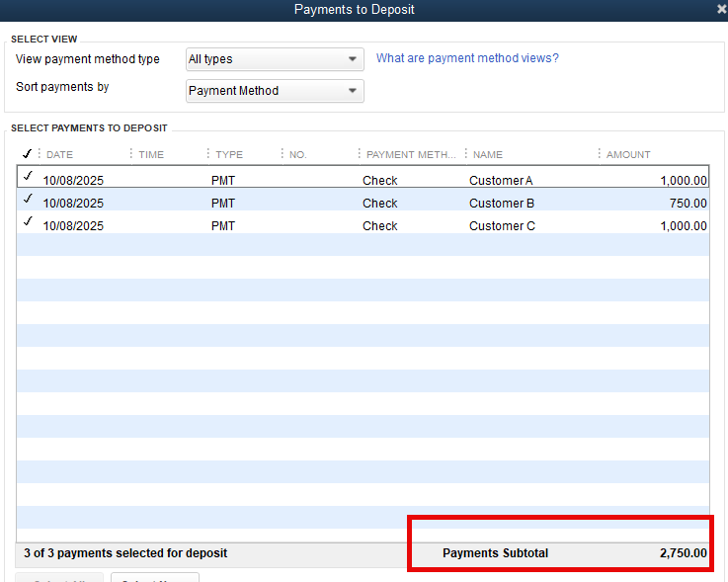Uncheck the Customer A payment checkmark
728x582 pixels.
tap(28, 177)
